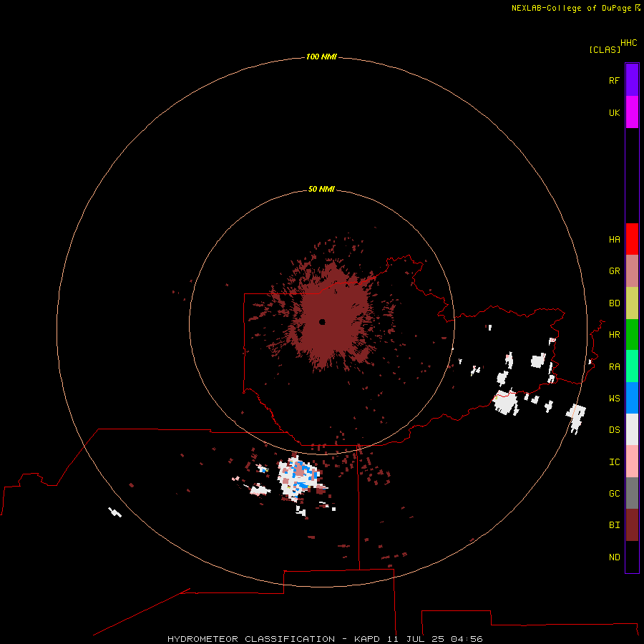Screen dimensions: 644x644
Task: Click the radar site center dot
Action: [x=322, y=321]
